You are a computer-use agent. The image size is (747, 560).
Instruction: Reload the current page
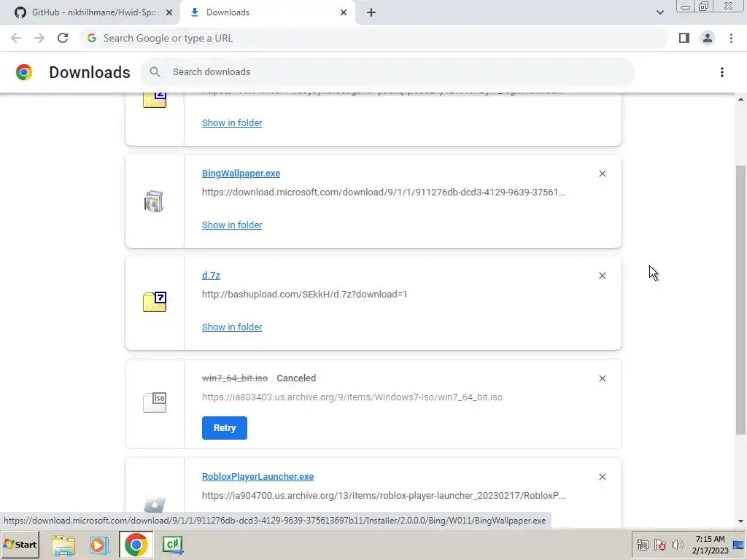(63, 38)
